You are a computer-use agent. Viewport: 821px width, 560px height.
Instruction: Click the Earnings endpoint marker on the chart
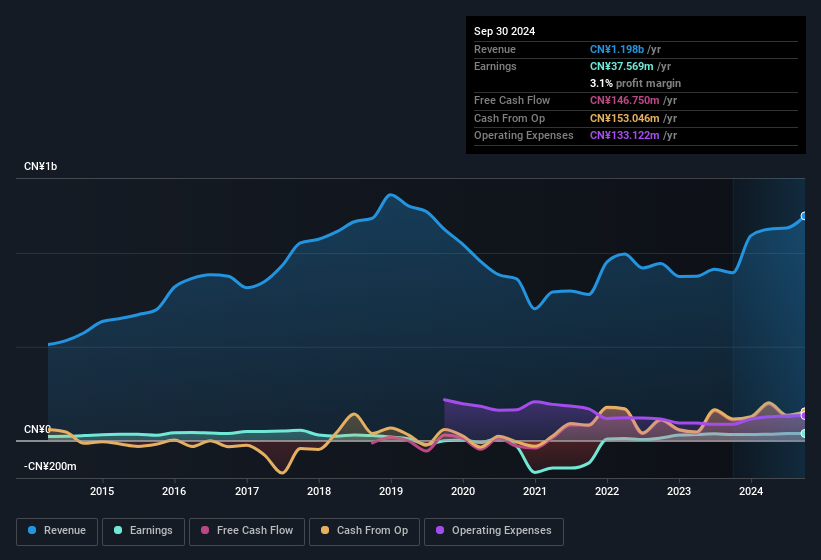(804, 433)
